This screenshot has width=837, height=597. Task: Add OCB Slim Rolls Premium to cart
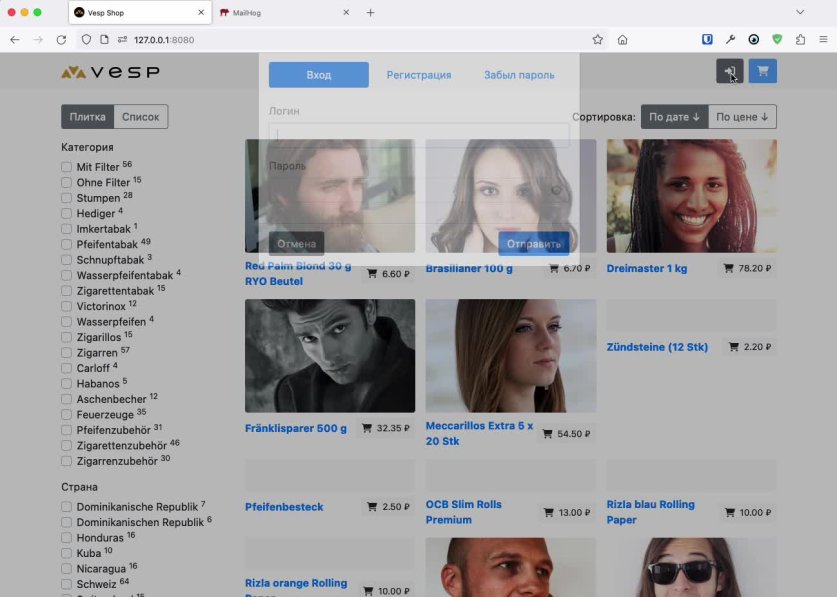pos(567,512)
